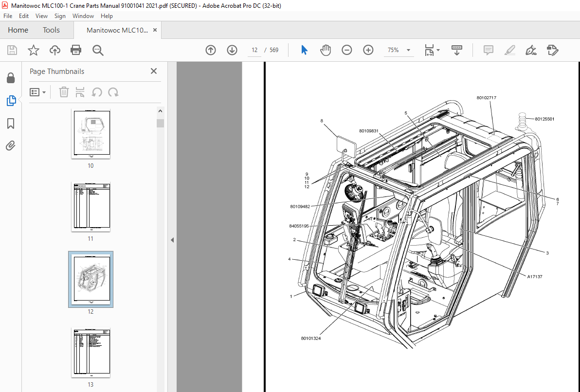Click the page number input field
580x392 pixels.
click(254, 50)
